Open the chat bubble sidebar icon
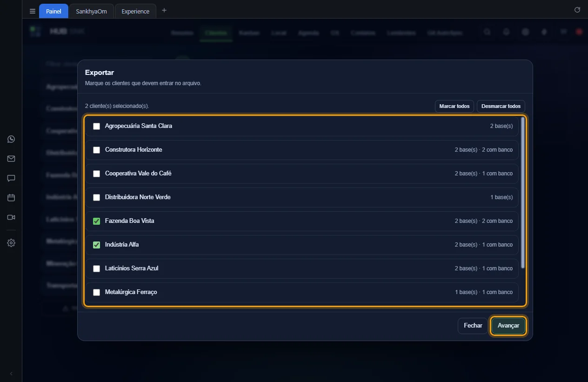The width and height of the screenshot is (588, 382). point(11,178)
